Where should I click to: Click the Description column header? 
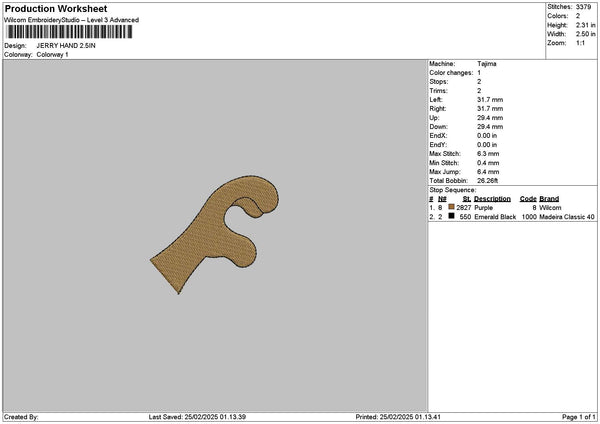click(x=492, y=198)
